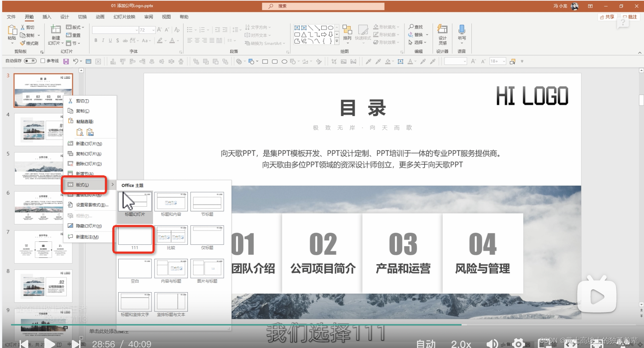Viewport: 644px width, 348px height.
Task: Click the Find (查找) button
Action: [416, 27]
